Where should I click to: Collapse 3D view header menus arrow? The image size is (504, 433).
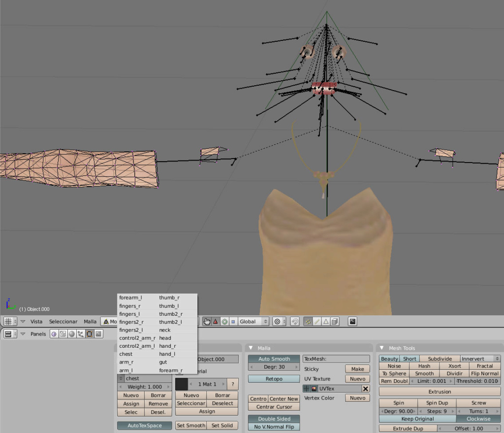click(23, 321)
